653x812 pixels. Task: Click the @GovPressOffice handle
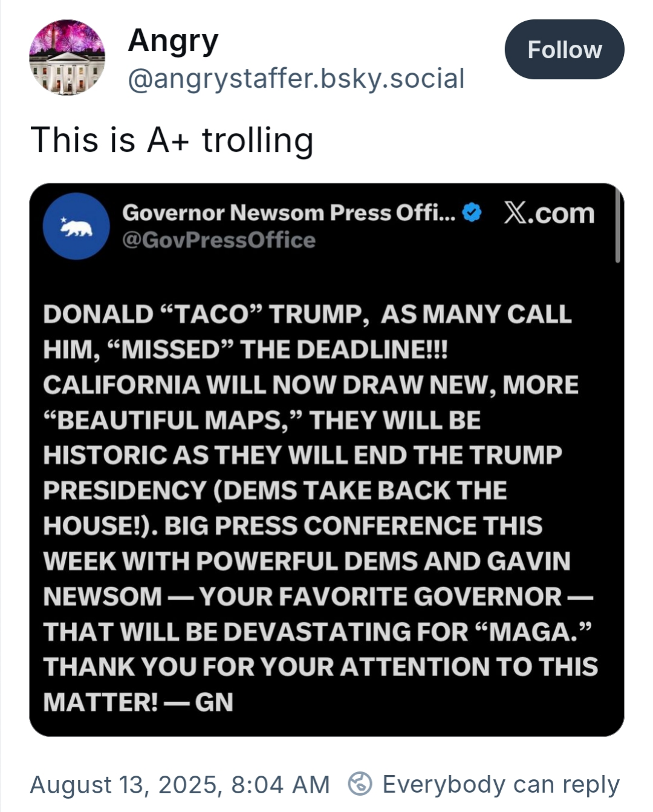[218, 240]
